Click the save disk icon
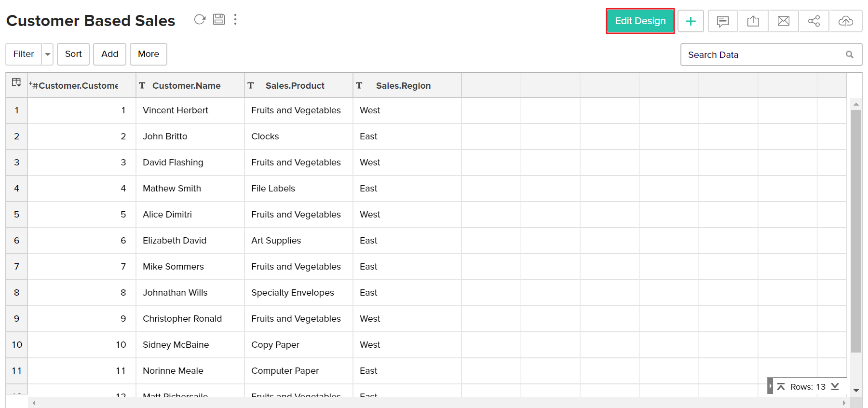Screen dimensions: 868x408 tap(219, 19)
